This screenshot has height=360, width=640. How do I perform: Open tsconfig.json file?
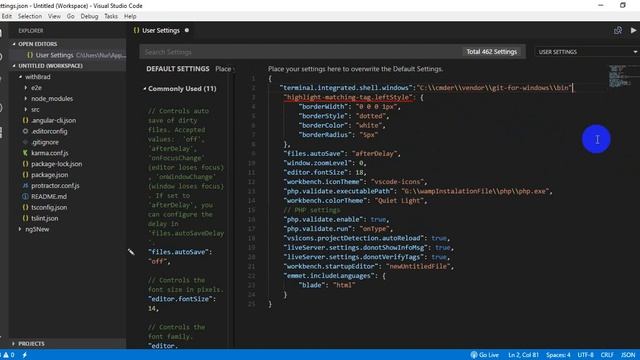[x=50, y=207]
